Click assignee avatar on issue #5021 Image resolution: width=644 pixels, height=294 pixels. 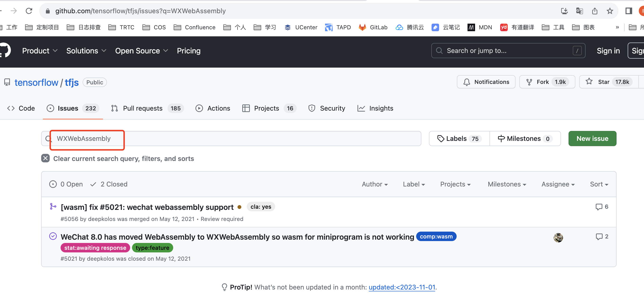[558, 237]
